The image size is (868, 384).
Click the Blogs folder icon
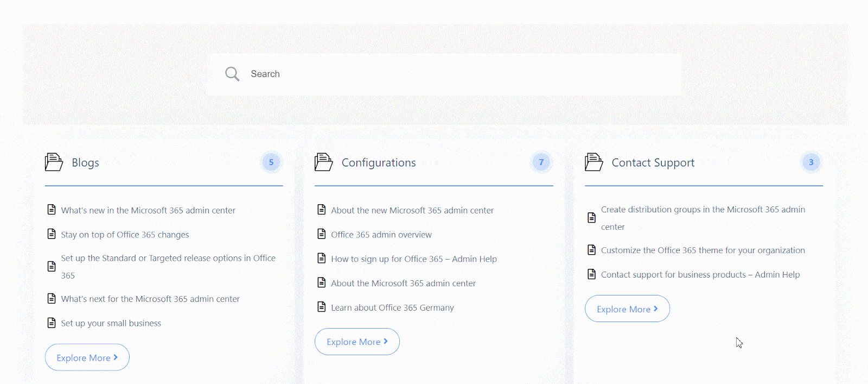coord(54,162)
